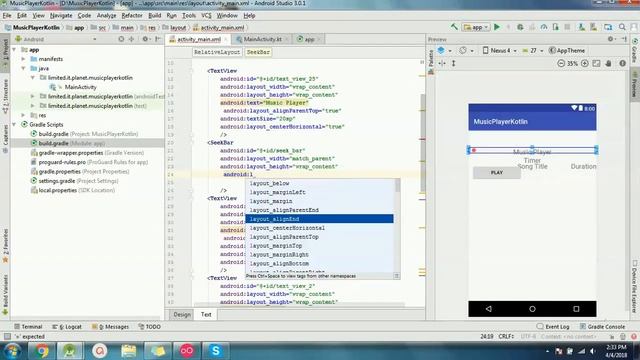The width and height of the screenshot is (640, 360).
Task: Collapse the app module tree node
Action: point(15,49)
